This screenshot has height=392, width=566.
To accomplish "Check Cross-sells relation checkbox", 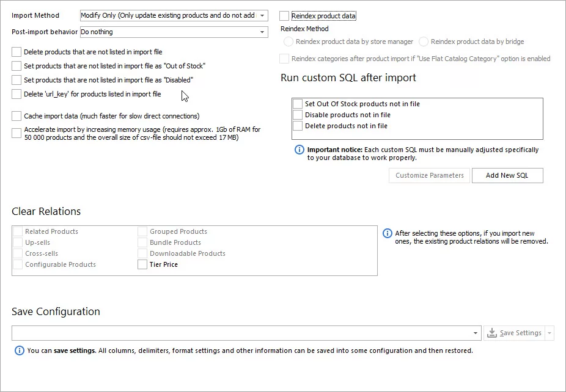I will pyautogui.click(x=18, y=253).
